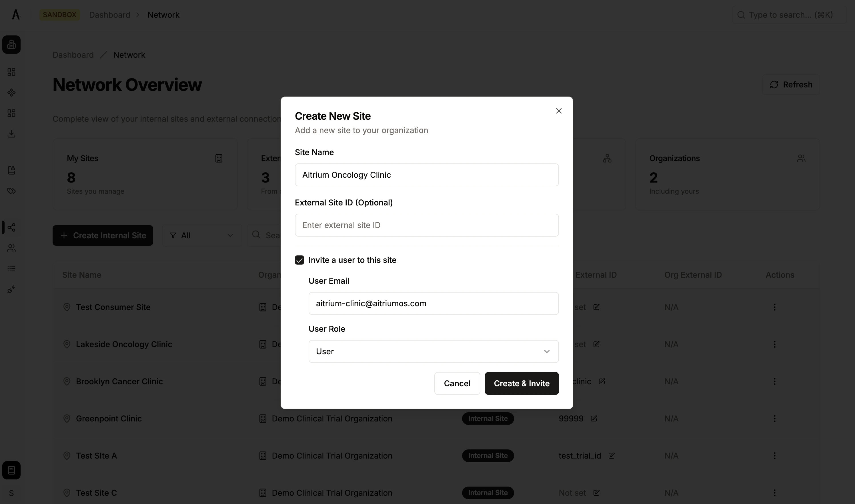Open the User Role dropdown
855x504 pixels.
point(433,351)
